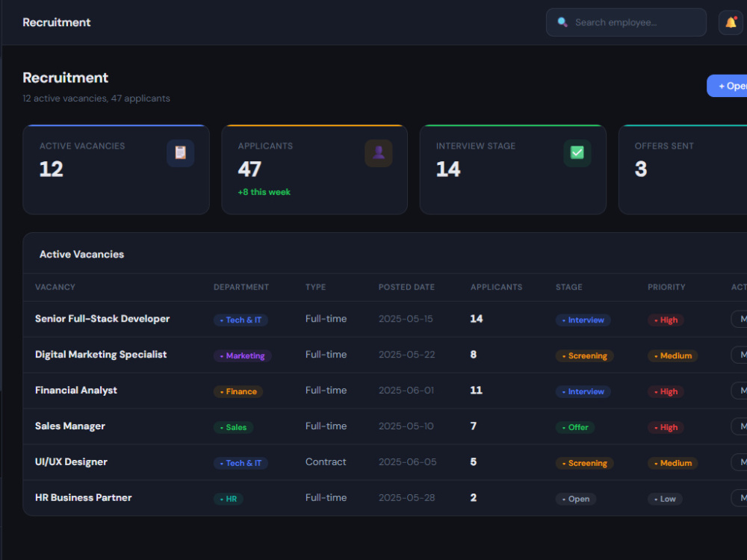Screen dimensions: 747x560
Task: Click High priority badge for Senior Full-Stack Developer
Action: [x=666, y=320]
